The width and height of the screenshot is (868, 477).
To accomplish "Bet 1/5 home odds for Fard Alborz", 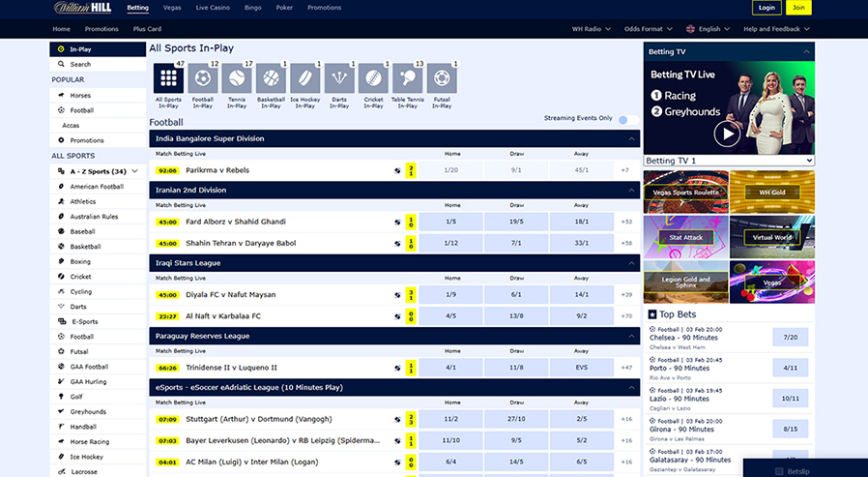I will tap(450, 222).
